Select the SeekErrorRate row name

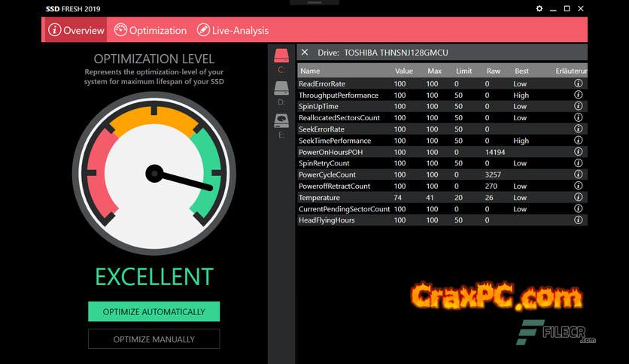tap(321, 129)
